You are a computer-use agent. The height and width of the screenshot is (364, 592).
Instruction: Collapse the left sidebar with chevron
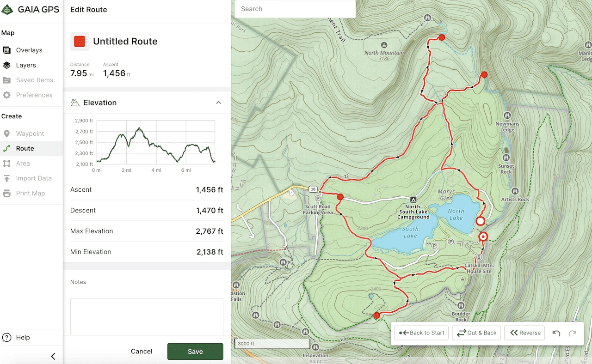pyautogui.click(x=53, y=356)
